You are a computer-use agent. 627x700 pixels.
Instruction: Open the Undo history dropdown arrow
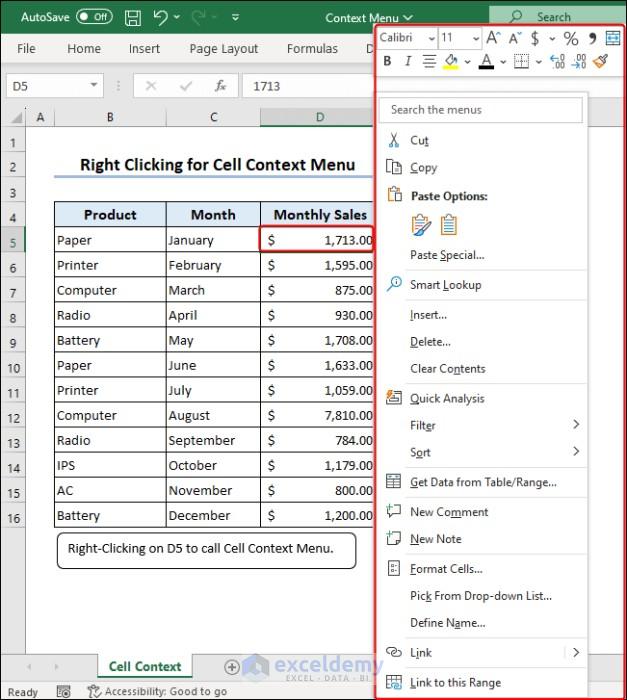(x=177, y=17)
